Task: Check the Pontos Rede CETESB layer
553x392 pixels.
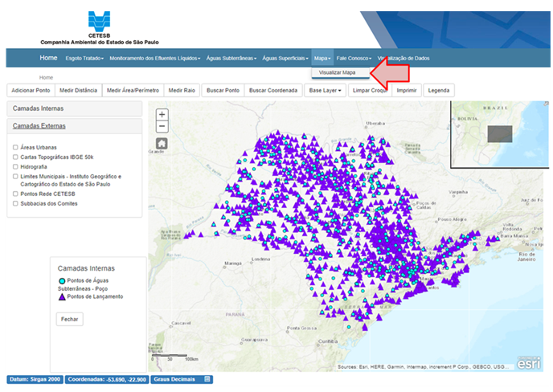Action: click(x=15, y=194)
